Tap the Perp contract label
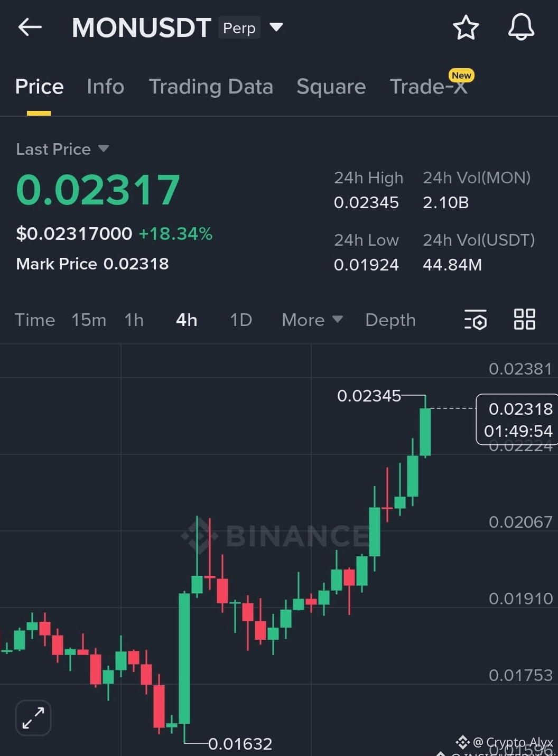The height and width of the screenshot is (756, 558). (239, 27)
